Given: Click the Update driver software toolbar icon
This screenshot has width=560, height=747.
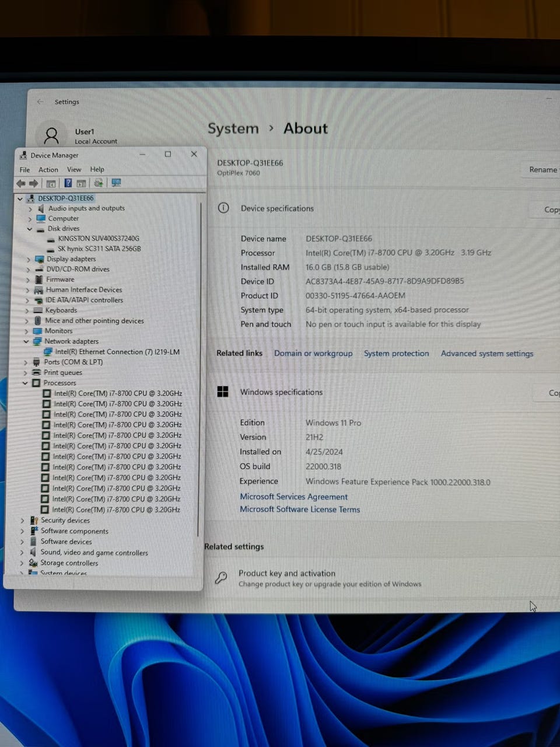Looking at the screenshot, I should (98, 183).
